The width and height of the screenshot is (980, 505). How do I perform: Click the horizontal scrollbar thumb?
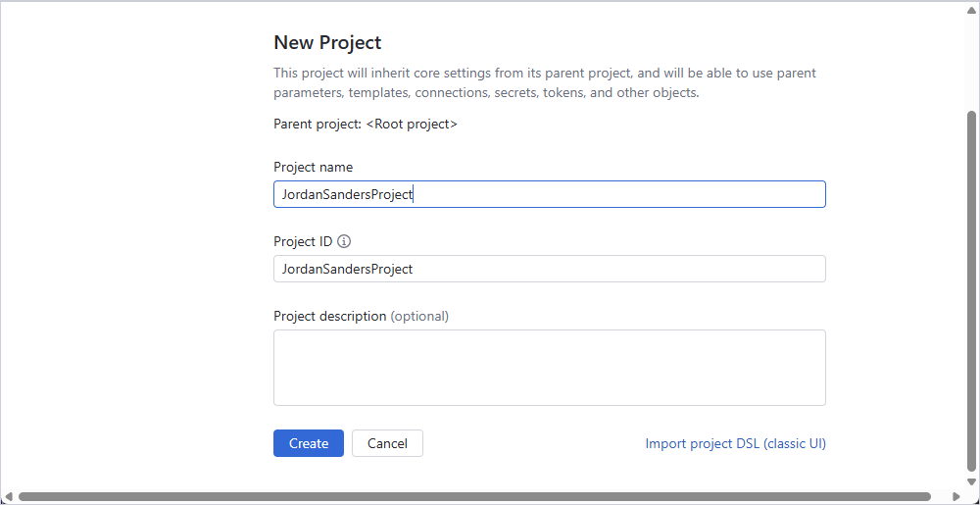click(474, 496)
